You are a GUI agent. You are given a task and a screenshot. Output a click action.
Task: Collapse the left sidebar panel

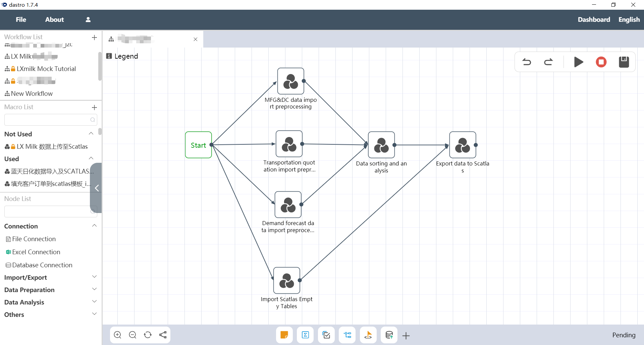click(97, 188)
